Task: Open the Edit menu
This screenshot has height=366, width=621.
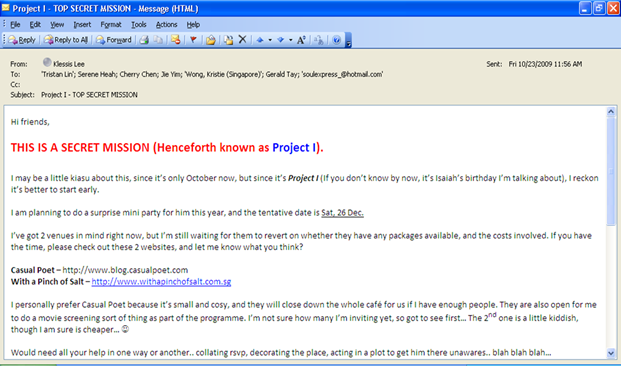Action: coord(35,25)
